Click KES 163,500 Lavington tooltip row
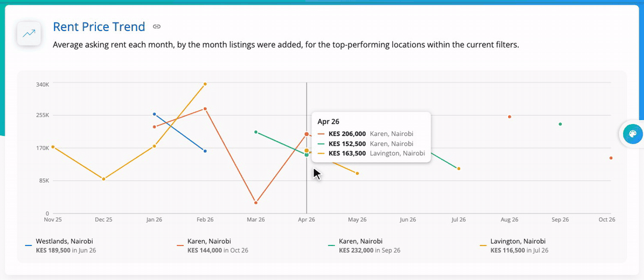Screen dimensions: 644x280 pos(371,153)
